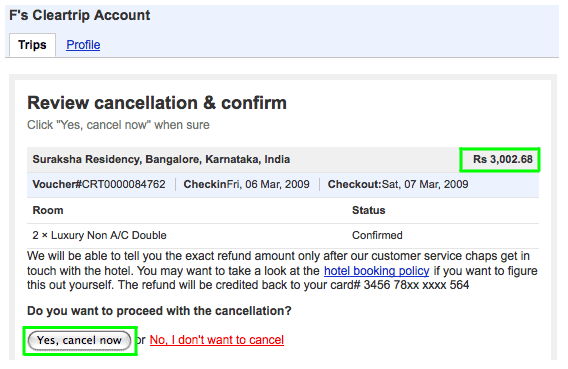Click the Review cancellation & confirm heading
Image resolution: width=568 pixels, height=369 pixels.
(x=157, y=103)
